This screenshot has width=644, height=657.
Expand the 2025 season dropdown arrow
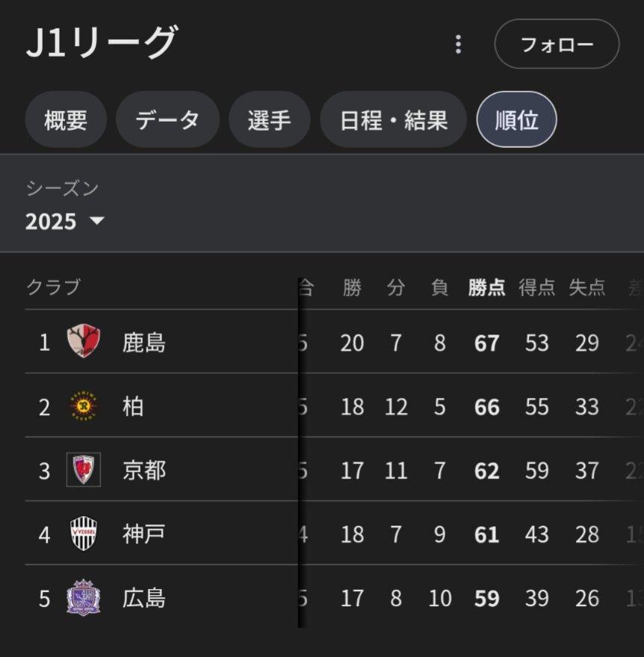pyautogui.click(x=97, y=222)
